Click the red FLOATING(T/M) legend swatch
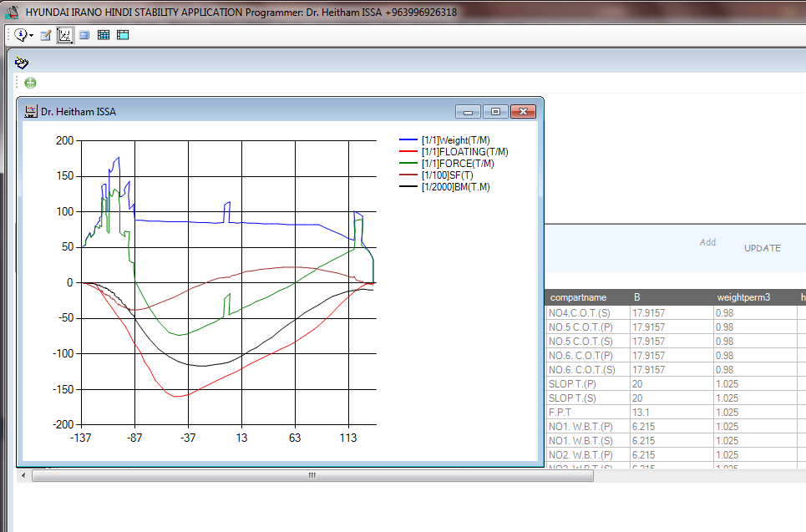Image resolution: width=806 pixels, height=532 pixels. [408, 152]
